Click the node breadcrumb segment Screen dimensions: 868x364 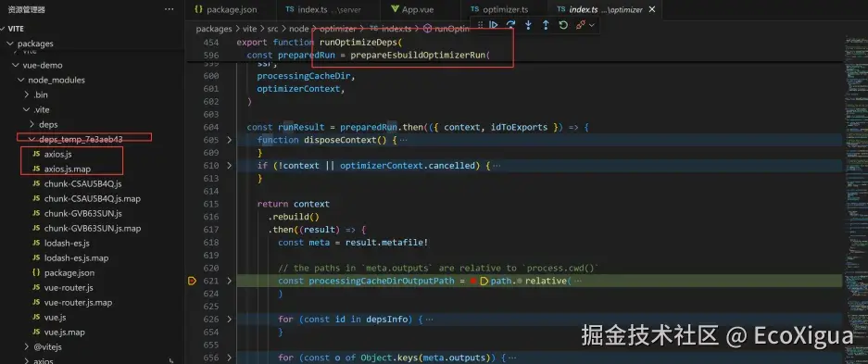click(298, 29)
